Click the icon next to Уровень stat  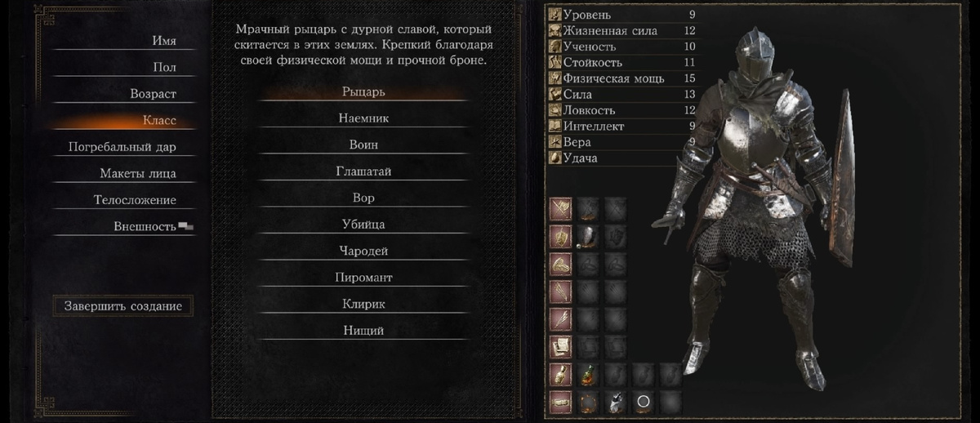[x=555, y=15]
